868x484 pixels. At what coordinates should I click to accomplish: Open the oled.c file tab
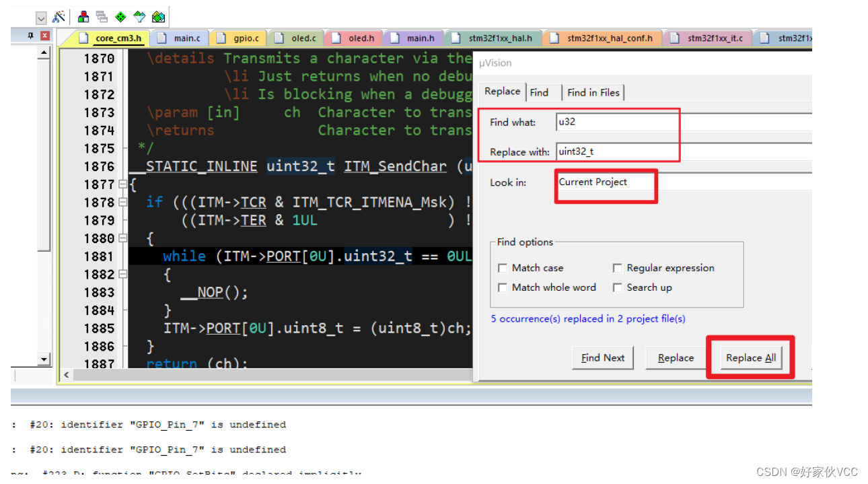coord(296,38)
